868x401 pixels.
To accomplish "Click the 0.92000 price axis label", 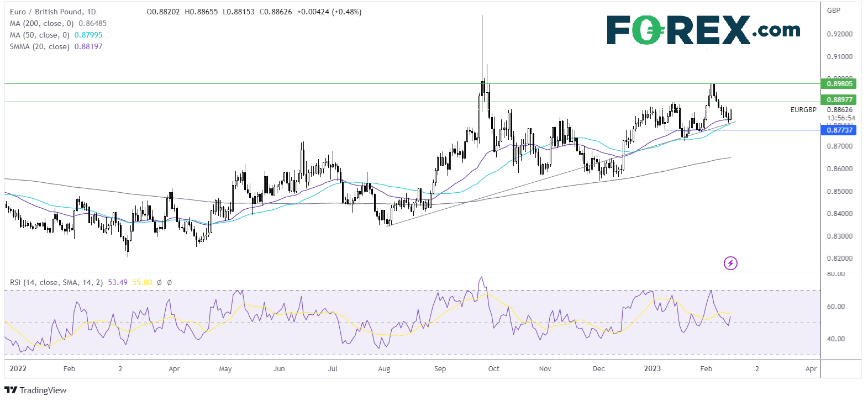I will coord(840,34).
